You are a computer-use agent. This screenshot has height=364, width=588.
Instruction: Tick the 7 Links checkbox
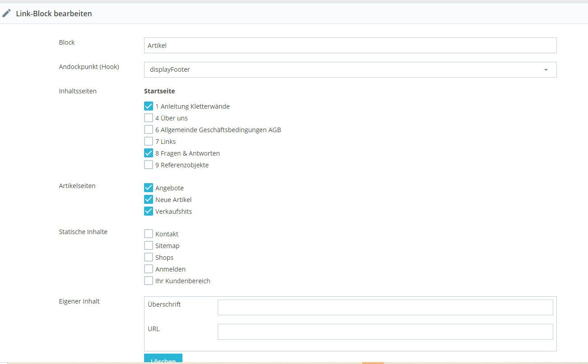pos(149,142)
